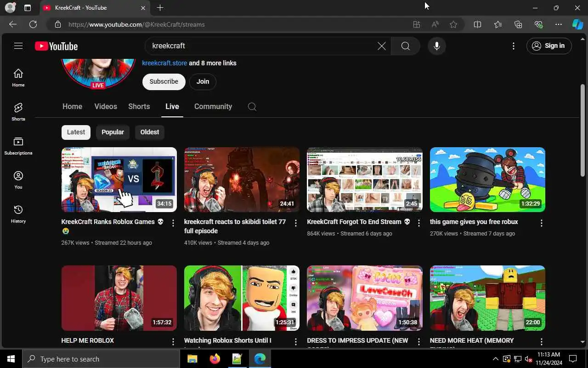The image size is (588, 368).
Task: Open the Windows Start menu
Action: coord(11,359)
